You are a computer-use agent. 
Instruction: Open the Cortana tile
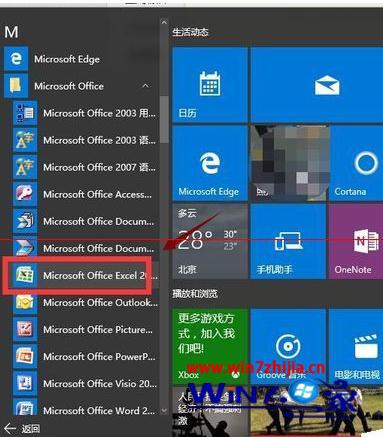[x=356, y=163]
